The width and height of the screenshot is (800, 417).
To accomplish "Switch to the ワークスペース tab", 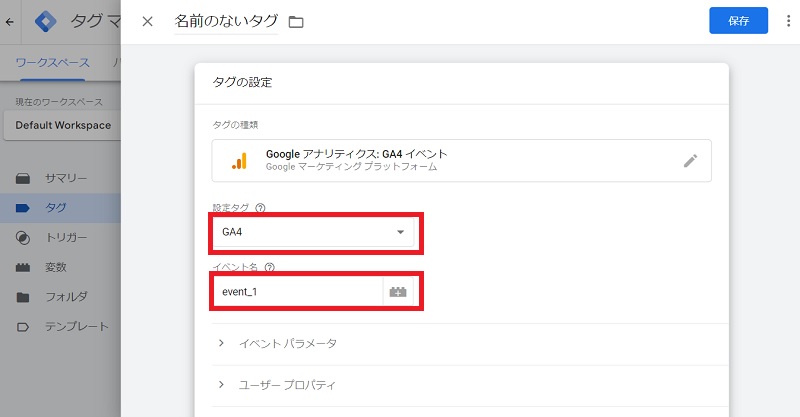I will [x=53, y=63].
